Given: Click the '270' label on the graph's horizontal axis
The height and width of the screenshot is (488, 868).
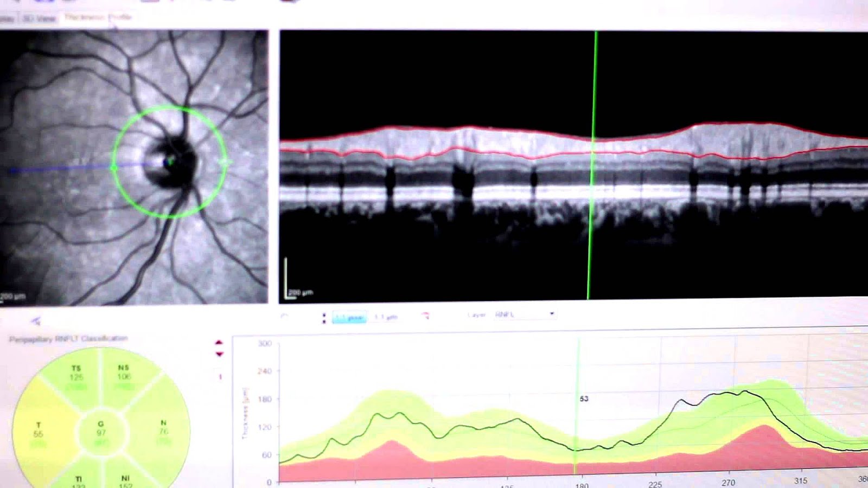Looking at the screenshot, I should pos(728,483).
